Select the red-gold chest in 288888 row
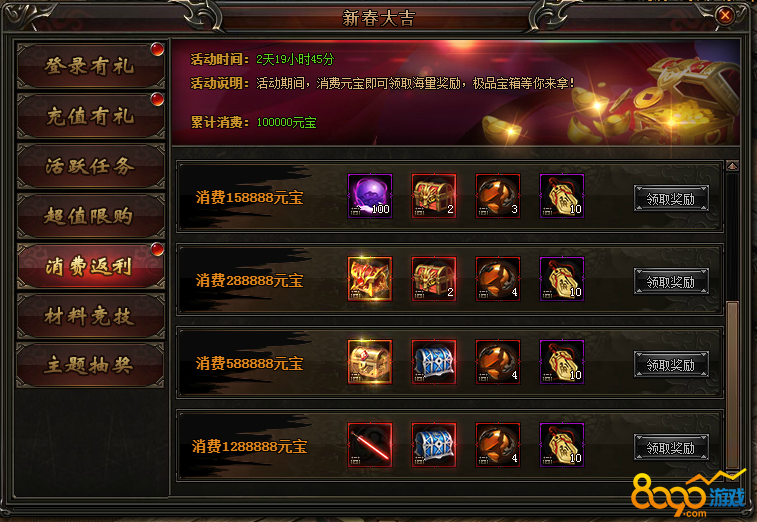The height and width of the screenshot is (522, 757). pyautogui.click(x=434, y=279)
